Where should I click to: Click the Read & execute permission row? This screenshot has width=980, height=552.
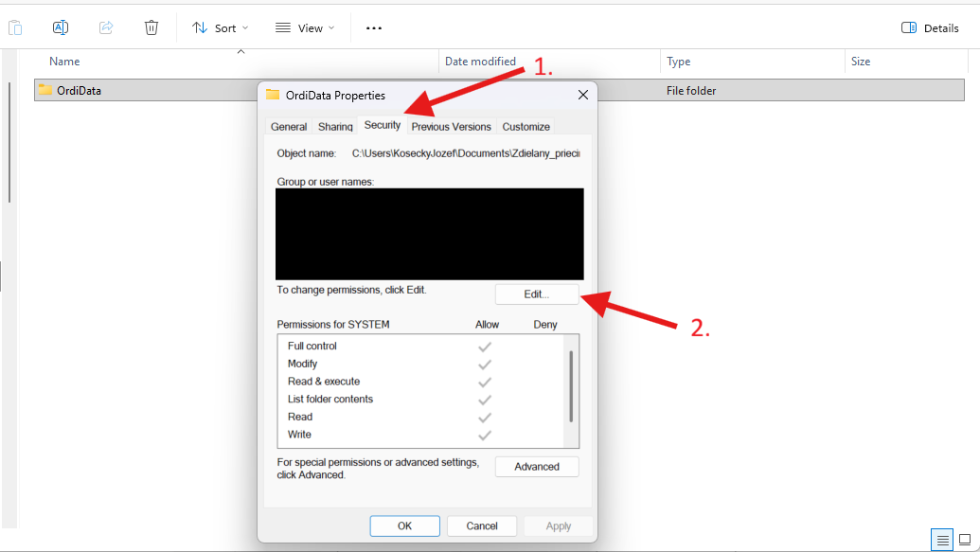click(420, 382)
